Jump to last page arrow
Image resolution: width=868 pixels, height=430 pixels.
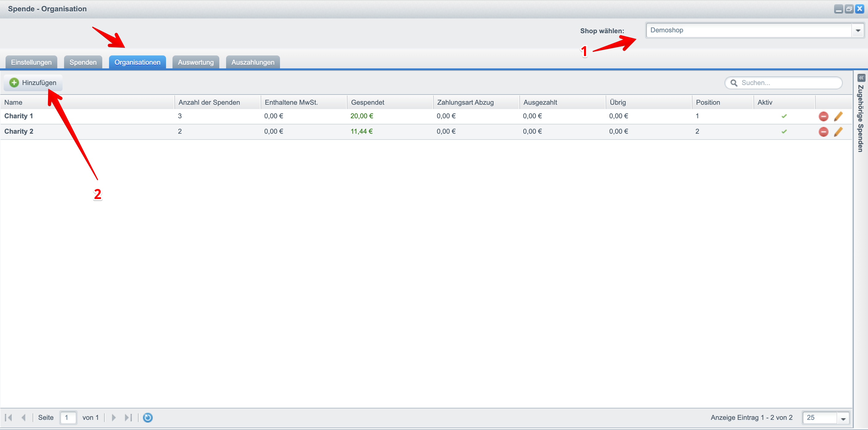[128, 418]
